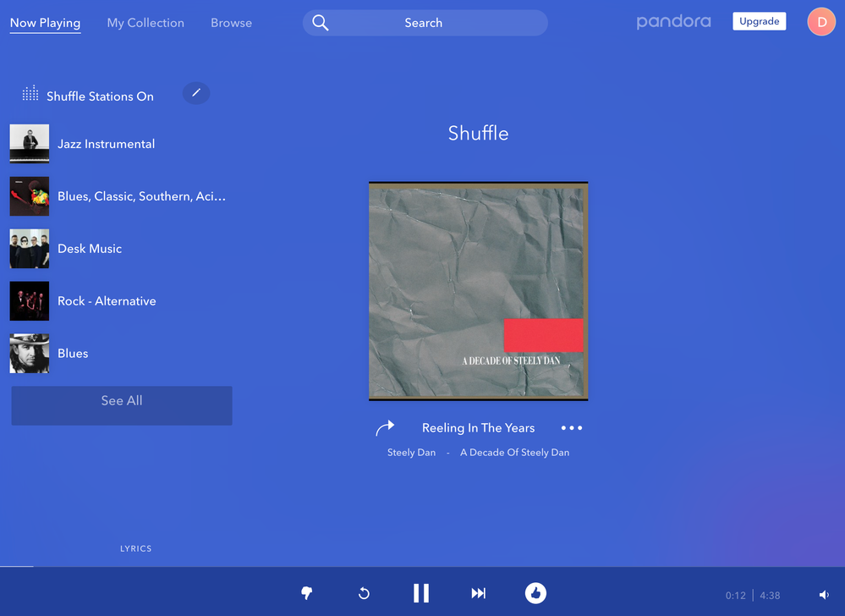The height and width of the screenshot is (616, 845).
Task: Click the thumbs down icon
Action: (x=307, y=593)
